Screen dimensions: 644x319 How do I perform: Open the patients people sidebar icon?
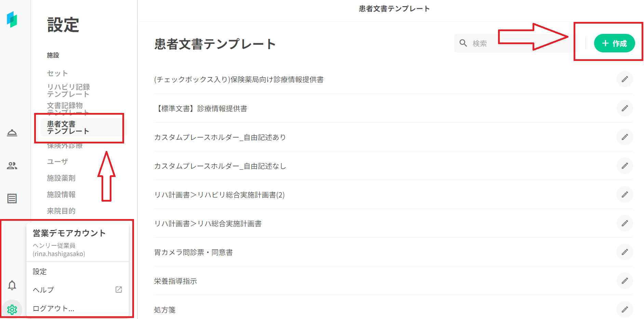point(12,166)
